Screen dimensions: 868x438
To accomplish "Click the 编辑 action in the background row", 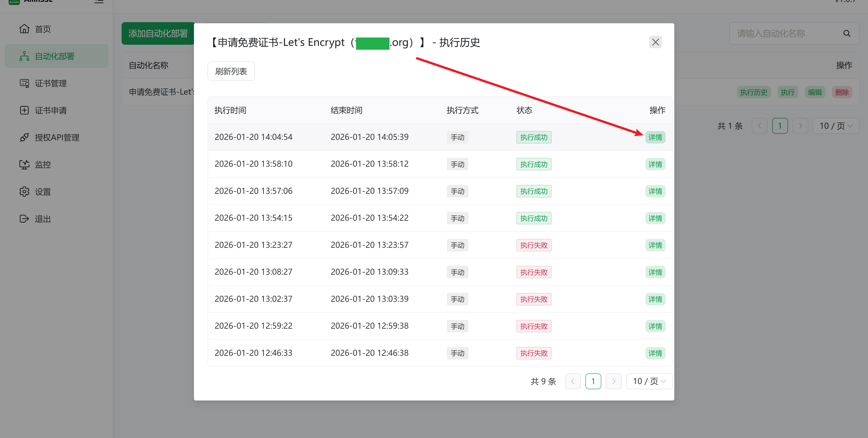I will (x=815, y=92).
